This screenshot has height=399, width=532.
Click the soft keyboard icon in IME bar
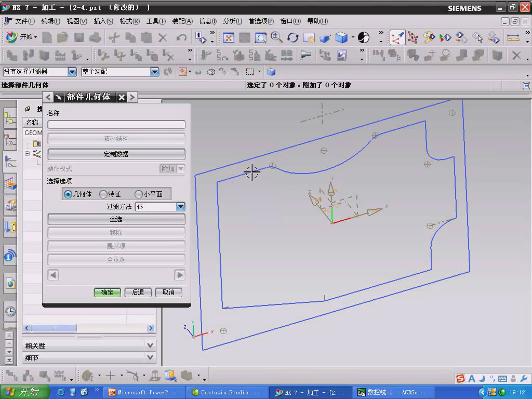click(503, 379)
